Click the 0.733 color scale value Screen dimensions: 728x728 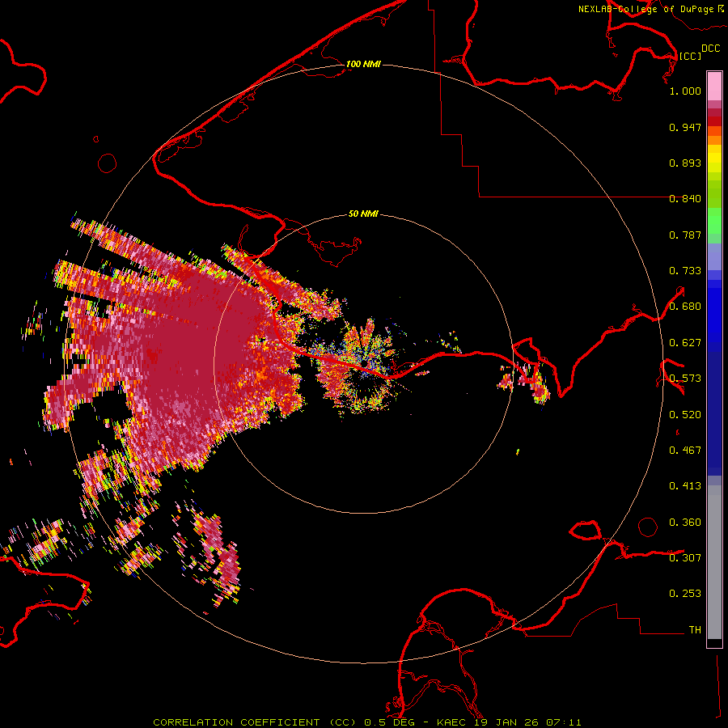(x=685, y=271)
